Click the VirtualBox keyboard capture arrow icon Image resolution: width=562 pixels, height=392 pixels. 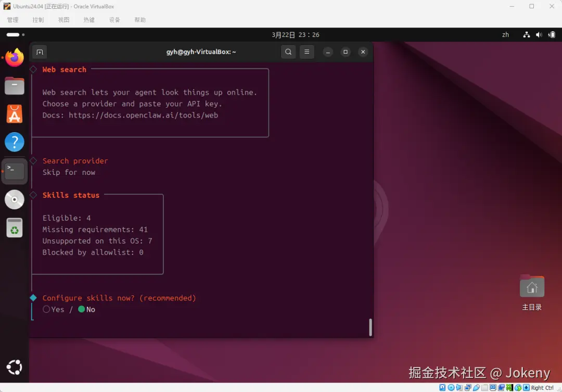[526, 388]
